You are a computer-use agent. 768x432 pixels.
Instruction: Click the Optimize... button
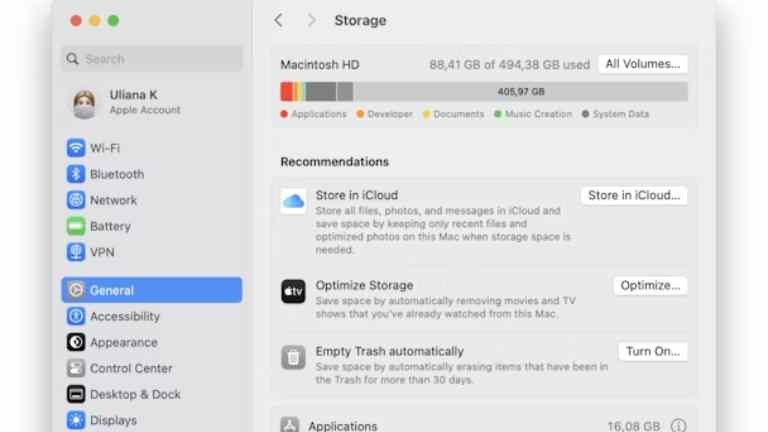click(650, 286)
